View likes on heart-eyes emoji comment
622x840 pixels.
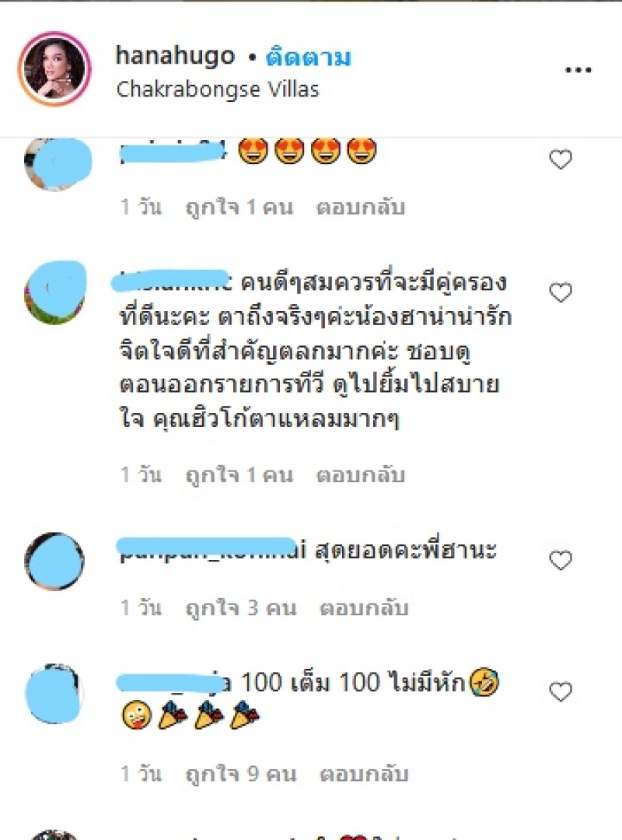(x=239, y=208)
